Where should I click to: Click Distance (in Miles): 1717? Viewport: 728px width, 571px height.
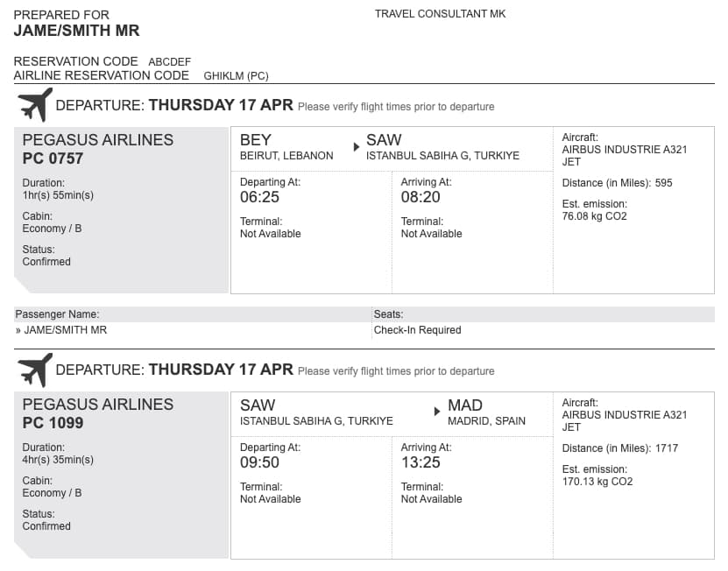click(620, 448)
